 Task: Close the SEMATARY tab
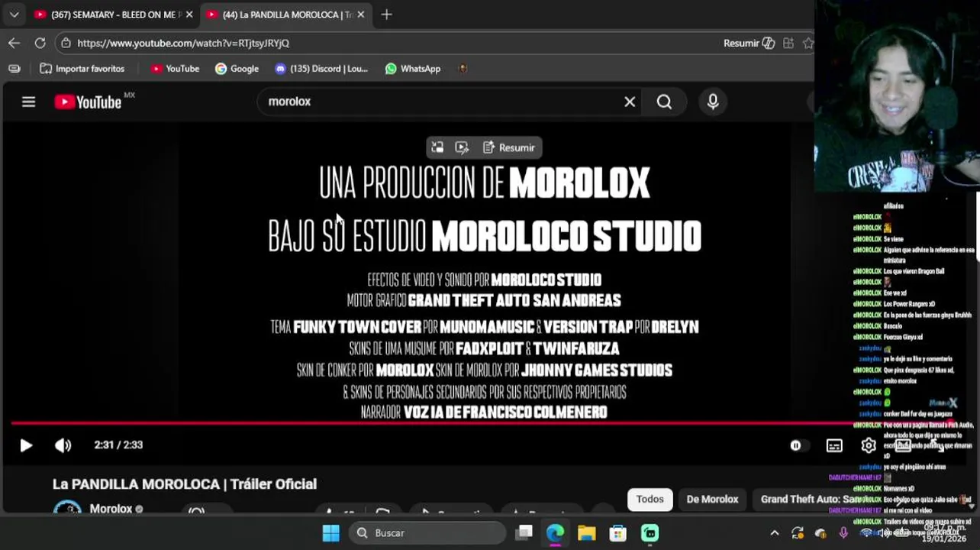pyautogui.click(x=189, y=15)
